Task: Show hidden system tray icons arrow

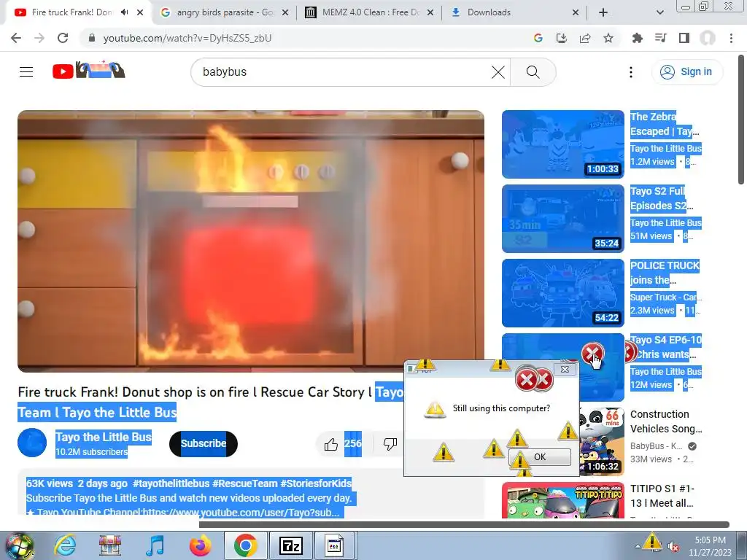Action: click(638, 546)
